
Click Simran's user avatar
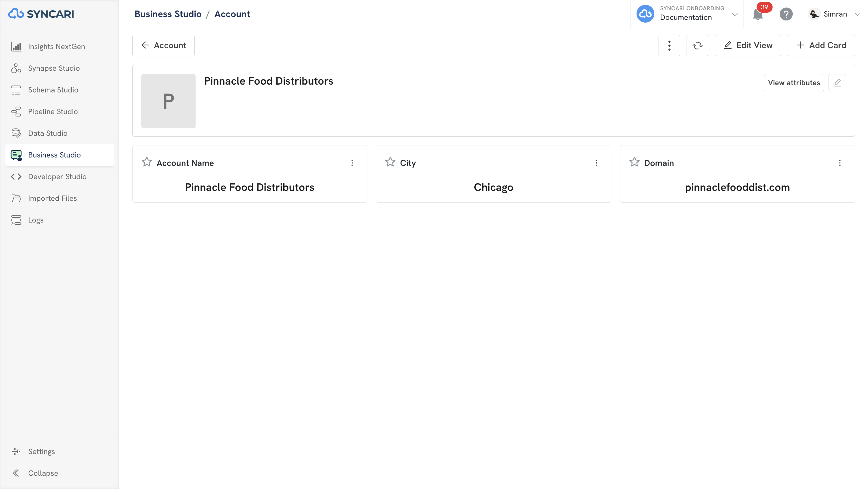tap(814, 14)
